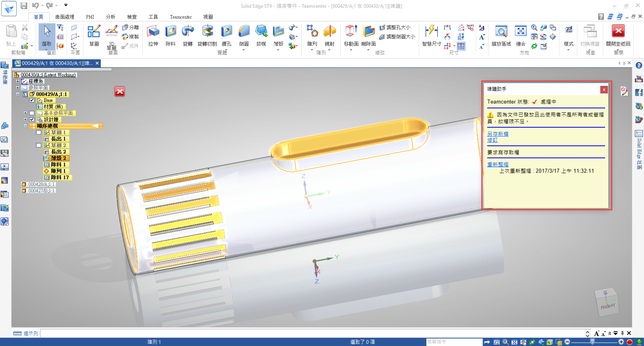This screenshot has width=644, height=346.
Task: Close the 唯讀助手 panel
Action: [604, 90]
